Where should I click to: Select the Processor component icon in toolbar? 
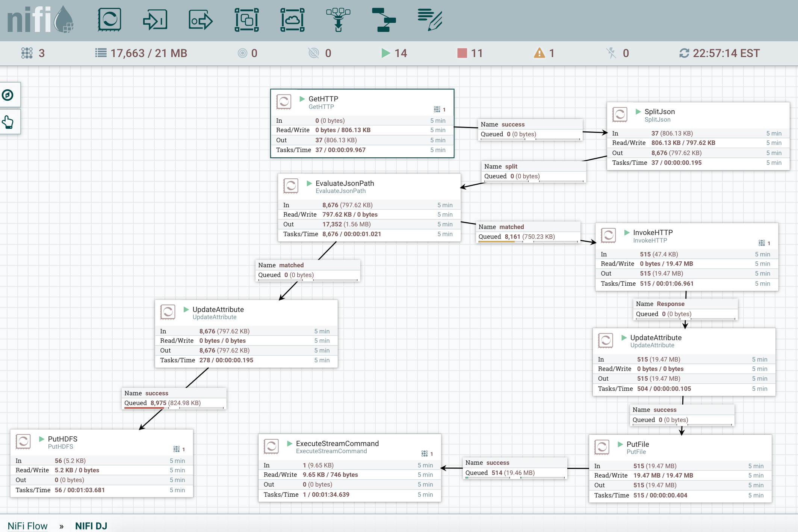109,20
